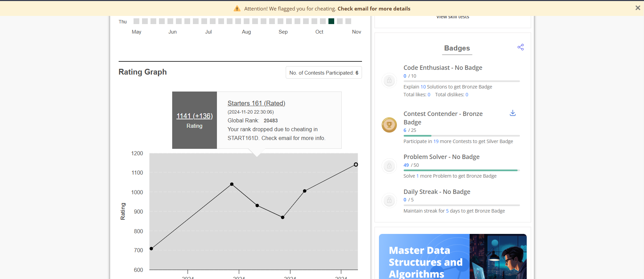The image size is (644, 279).
Task: Open the View skill tests link
Action: [453, 17]
